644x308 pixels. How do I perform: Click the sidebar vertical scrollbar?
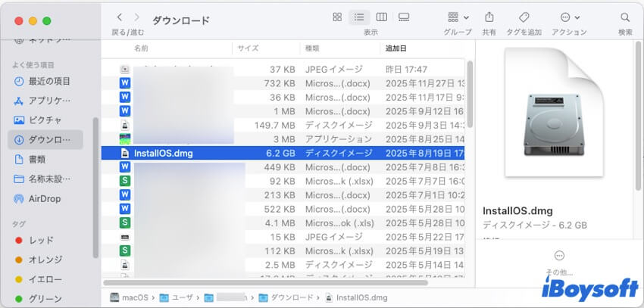95,188
